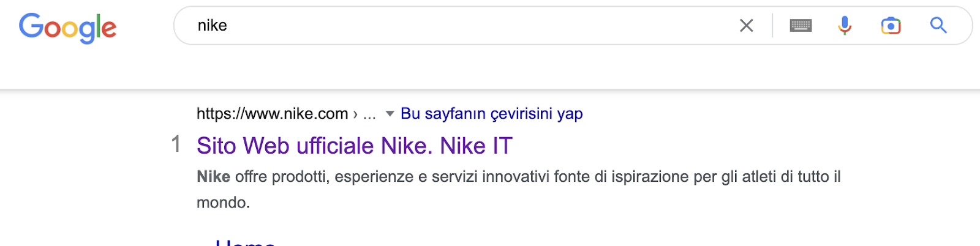Submit search with blue magnifier icon

point(938,26)
